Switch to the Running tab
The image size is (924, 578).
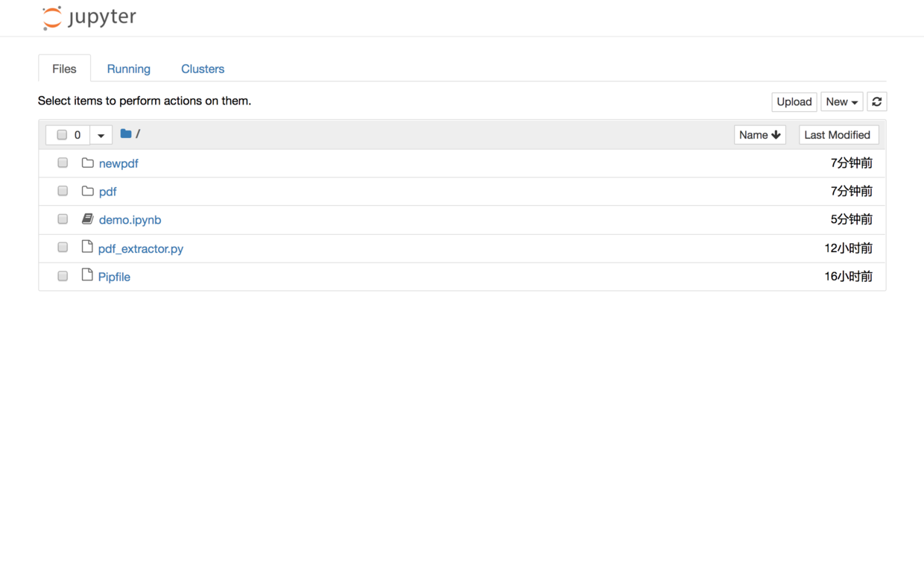(x=128, y=69)
